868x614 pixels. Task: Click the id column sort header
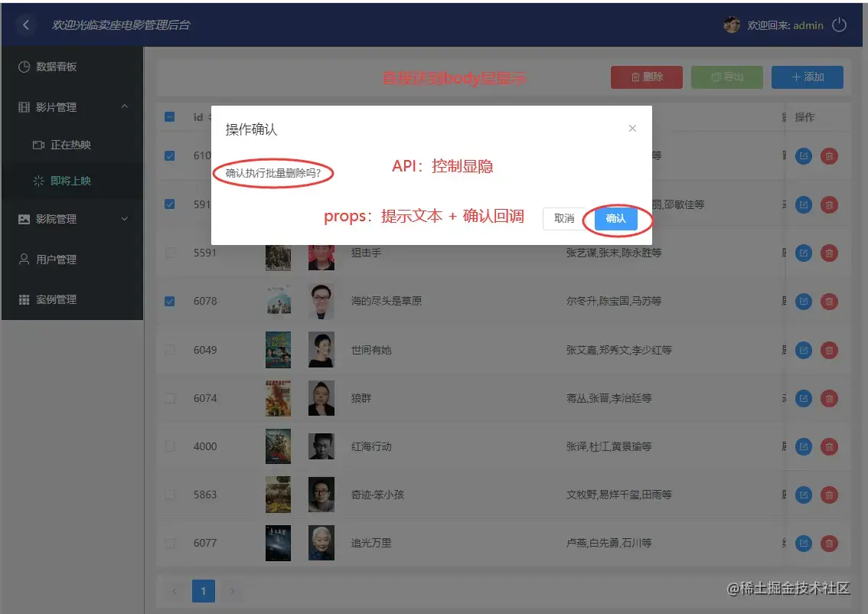coord(201,117)
